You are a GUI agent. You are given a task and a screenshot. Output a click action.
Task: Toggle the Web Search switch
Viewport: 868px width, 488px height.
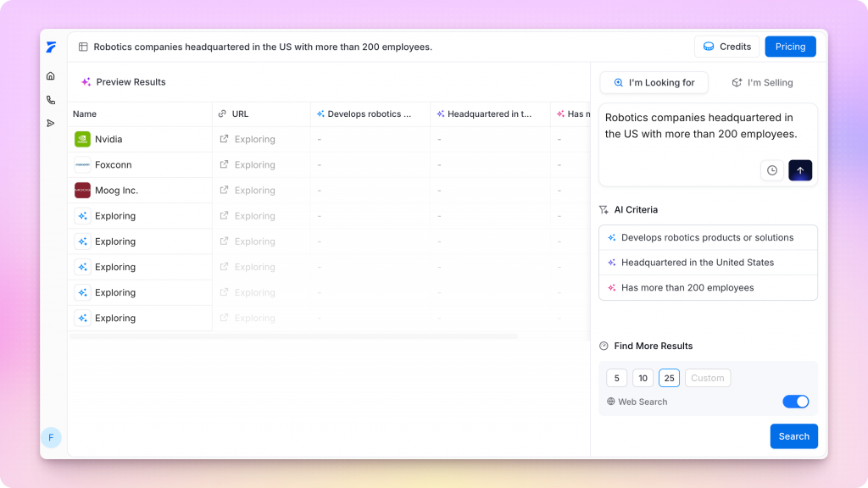pos(795,402)
